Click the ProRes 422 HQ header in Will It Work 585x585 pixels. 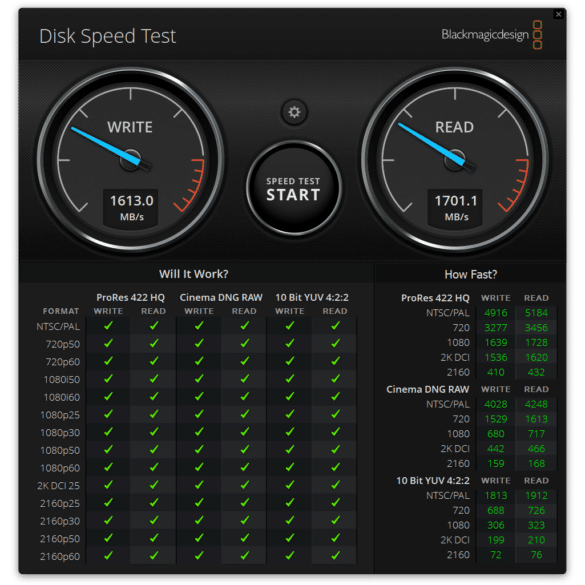(x=130, y=297)
